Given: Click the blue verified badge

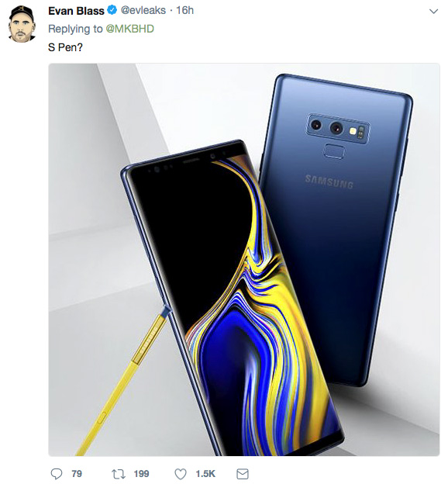Looking at the screenshot, I should point(112,10).
